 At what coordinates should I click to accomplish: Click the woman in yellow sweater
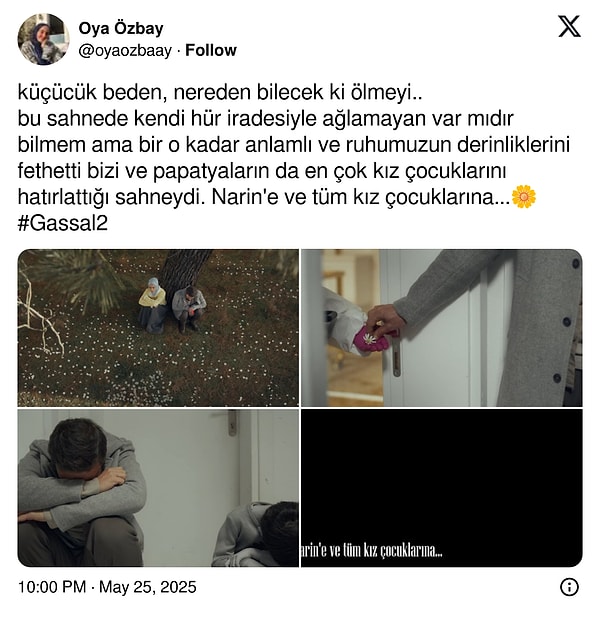[x=152, y=305]
